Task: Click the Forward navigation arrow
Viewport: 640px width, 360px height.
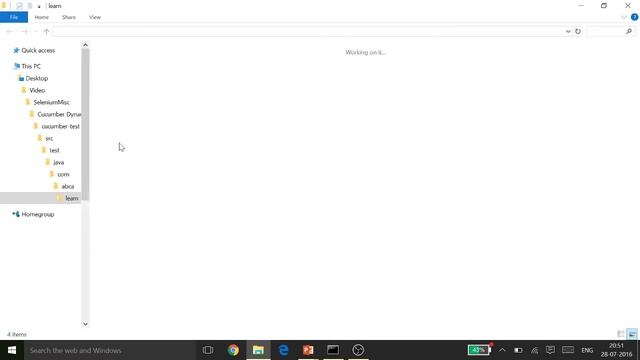Action: pyautogui.click(x=24, y=31)
